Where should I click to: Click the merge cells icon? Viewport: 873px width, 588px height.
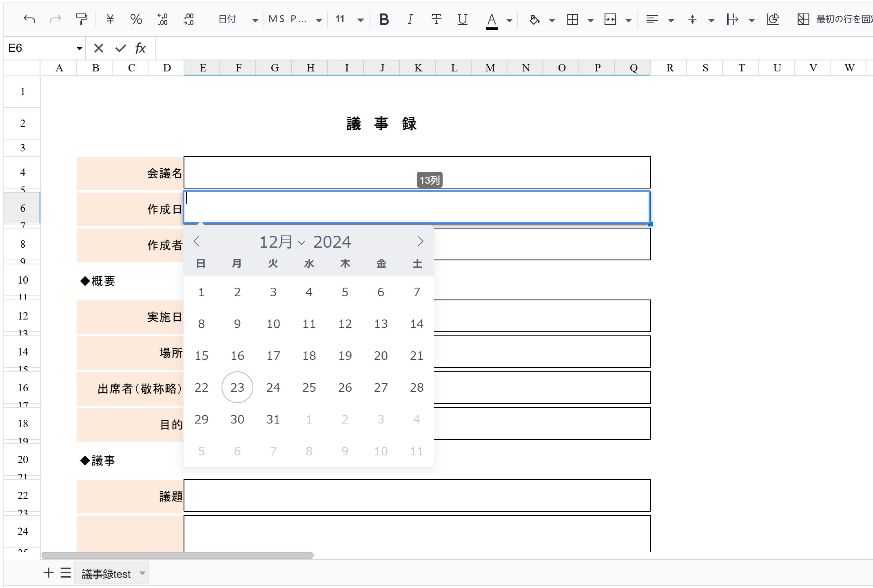(610, 19)
